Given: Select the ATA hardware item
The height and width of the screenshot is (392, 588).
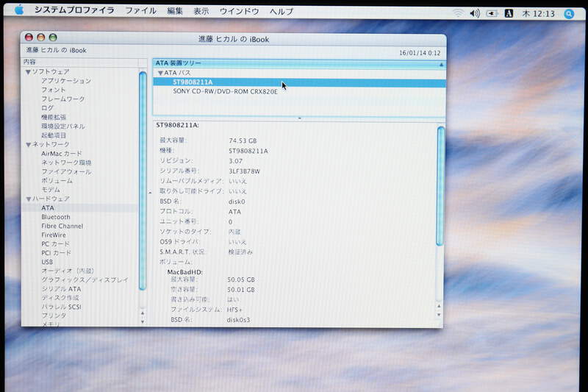Looking at the screenshot, I should click(x=48, y=208).
